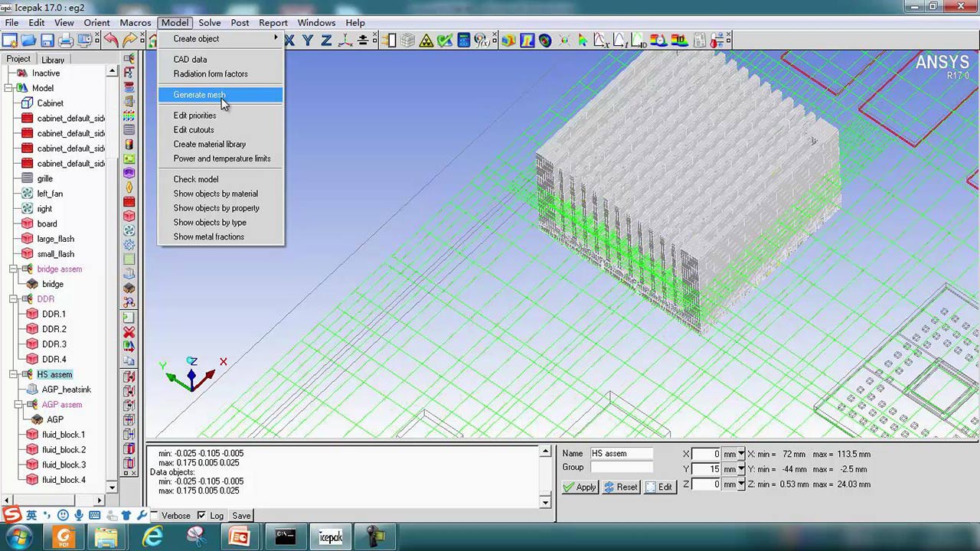Viewport: 980px width, 551px height.
Task: Click the Edit button in properties
Action: point(659,487)
